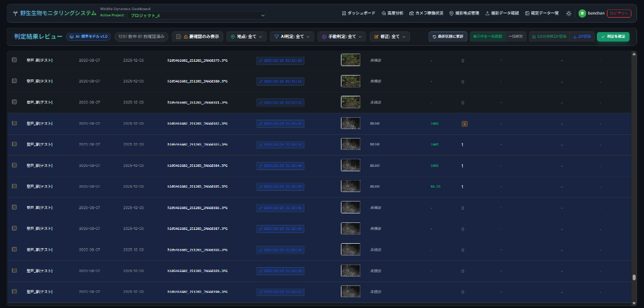This screenshot has width=644, height=308.
Task: Edit capture time for IMAG0379 row
Action: click(280, 60)
